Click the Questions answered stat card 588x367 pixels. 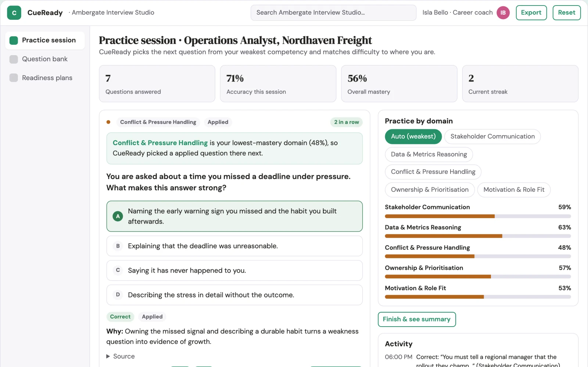[x=157, y=84]
